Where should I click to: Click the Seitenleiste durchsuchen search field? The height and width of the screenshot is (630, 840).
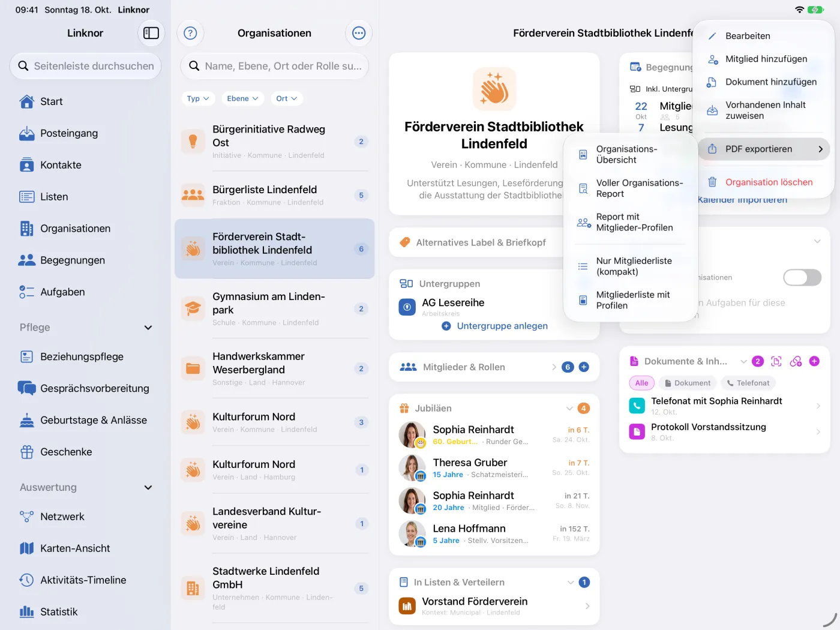[x=85, y=66]
